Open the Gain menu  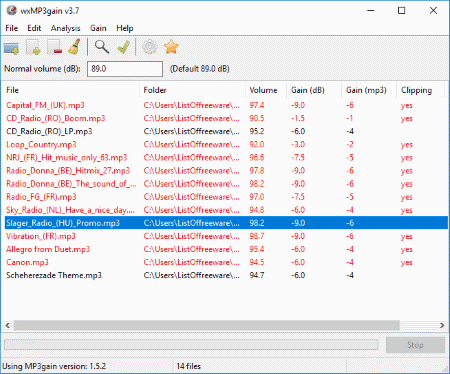click(98, 28)
